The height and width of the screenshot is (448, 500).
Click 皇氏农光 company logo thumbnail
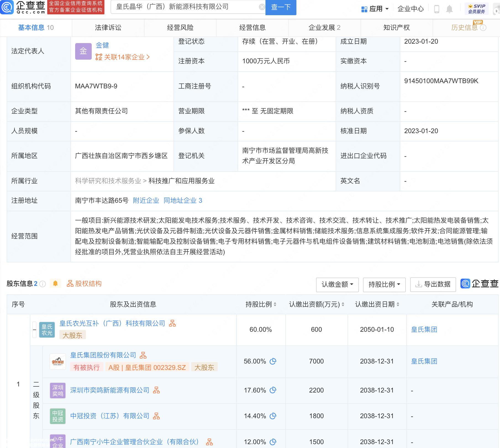point(47,330)
